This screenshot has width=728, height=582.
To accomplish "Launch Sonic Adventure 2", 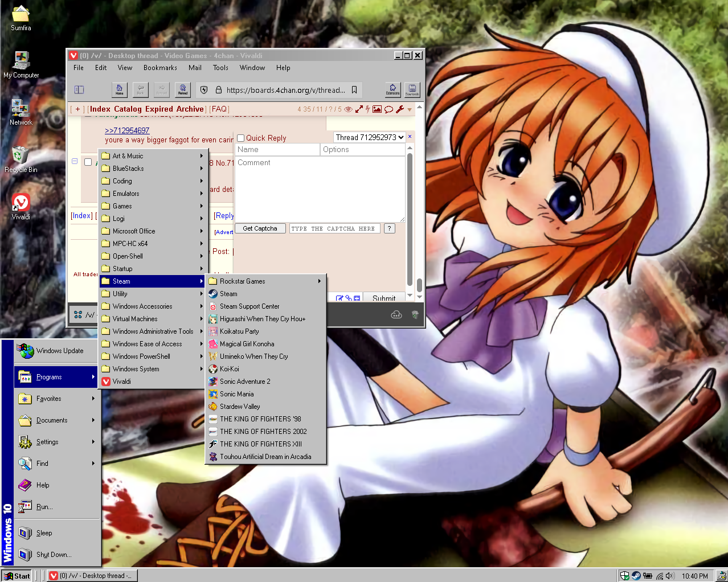I will [x=265, y=382].
